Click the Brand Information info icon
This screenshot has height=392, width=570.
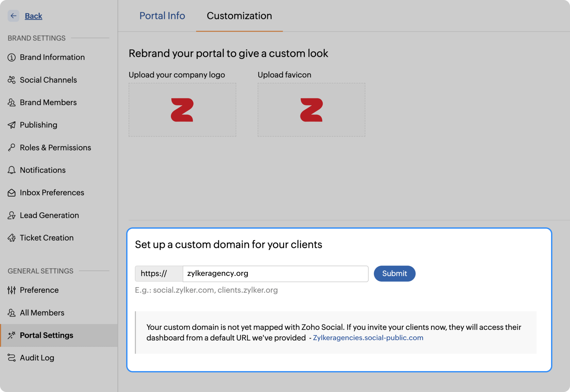(11, 57)
